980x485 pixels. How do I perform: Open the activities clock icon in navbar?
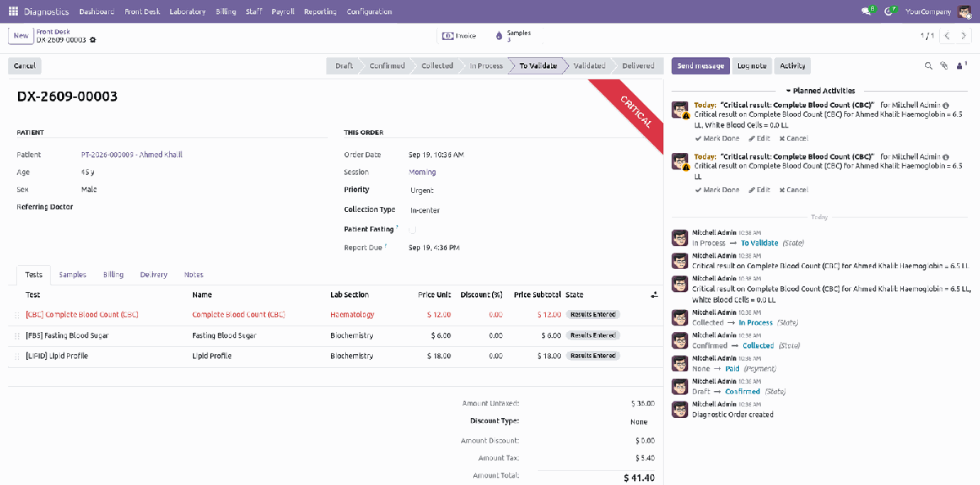[x=890, y=11]
